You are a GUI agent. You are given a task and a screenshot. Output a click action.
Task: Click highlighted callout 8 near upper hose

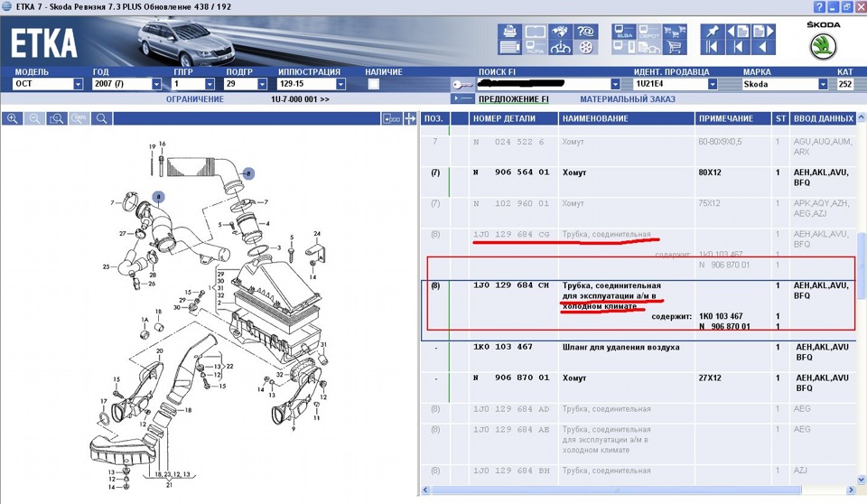pyautogui.click(x=247, y=173)
